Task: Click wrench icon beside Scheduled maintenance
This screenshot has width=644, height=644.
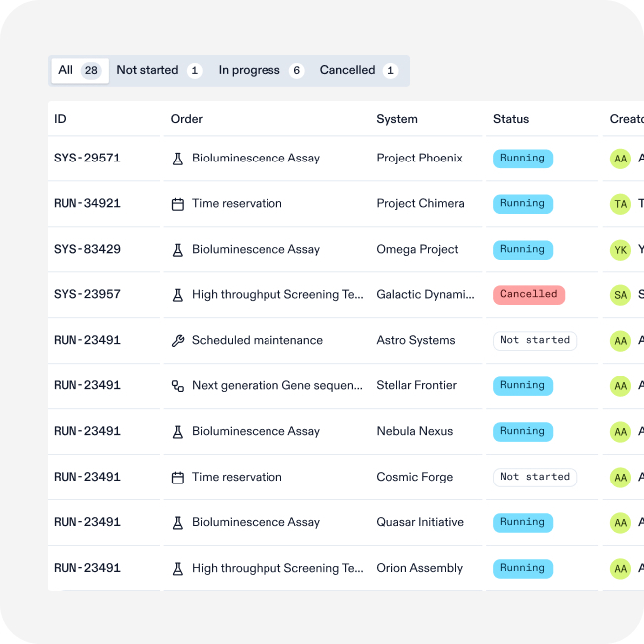Action: (178, 341)
